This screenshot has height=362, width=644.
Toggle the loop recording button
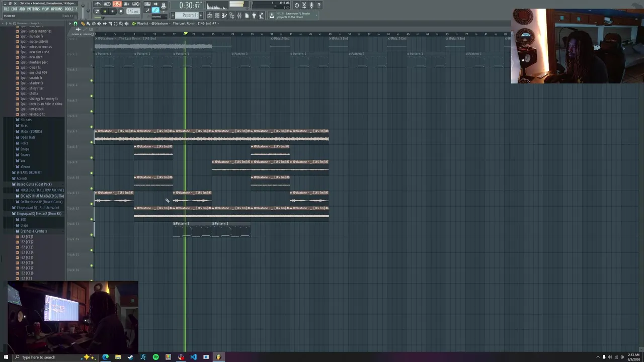(136, 4)
